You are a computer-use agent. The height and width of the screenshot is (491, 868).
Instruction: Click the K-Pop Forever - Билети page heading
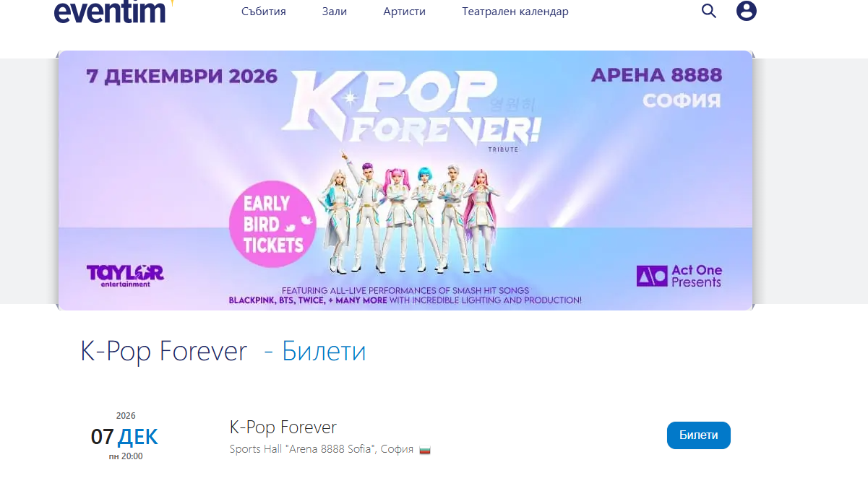coord(223,352)
